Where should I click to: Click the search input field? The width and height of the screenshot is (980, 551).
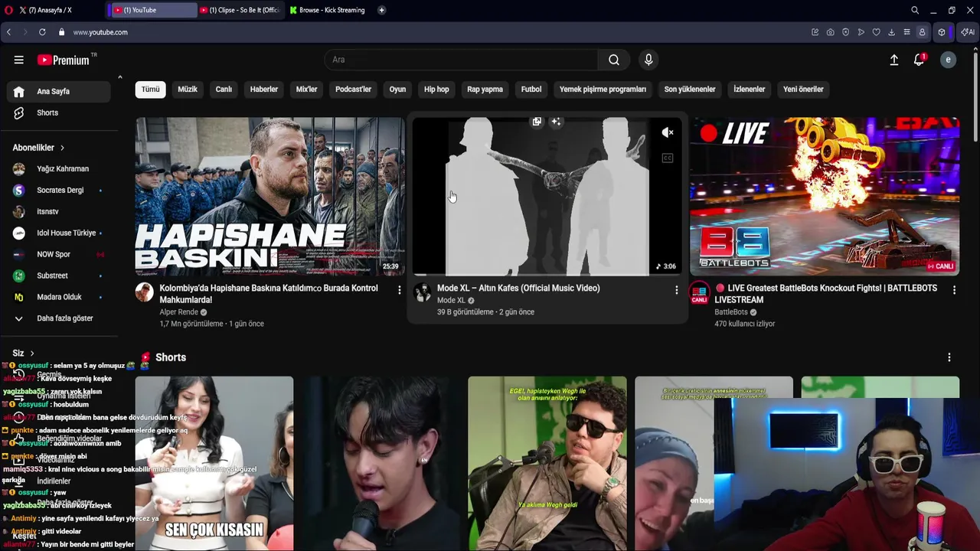click(462, 60)
